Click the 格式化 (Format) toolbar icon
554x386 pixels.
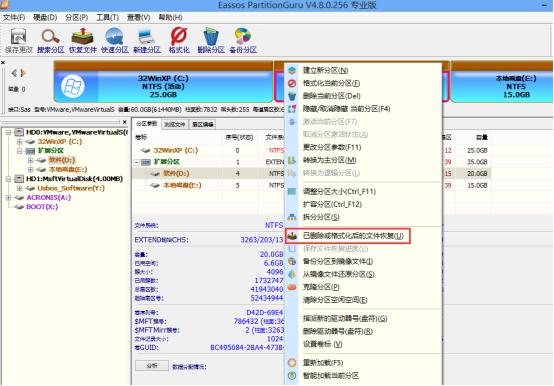tap(179, 40)
